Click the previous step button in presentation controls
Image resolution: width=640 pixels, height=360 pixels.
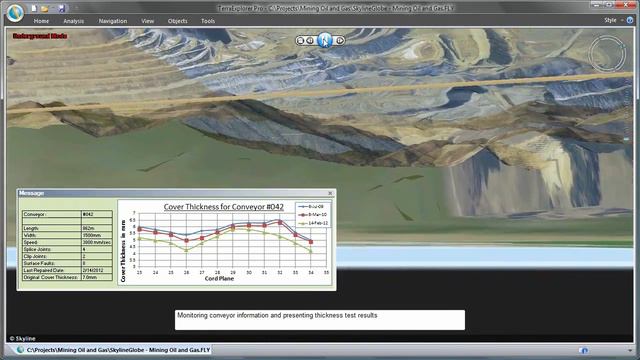[310, 40]
